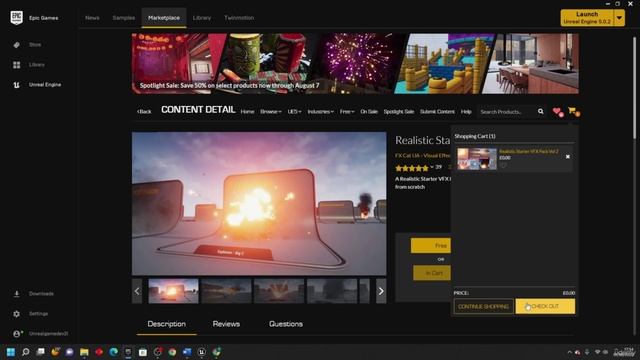Expand the Industries dropdown menu

click(x=320, y=111)
